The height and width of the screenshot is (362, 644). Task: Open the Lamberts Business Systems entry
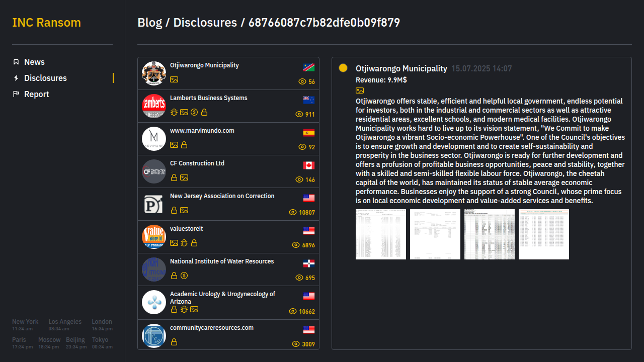[x=228, y=106]
